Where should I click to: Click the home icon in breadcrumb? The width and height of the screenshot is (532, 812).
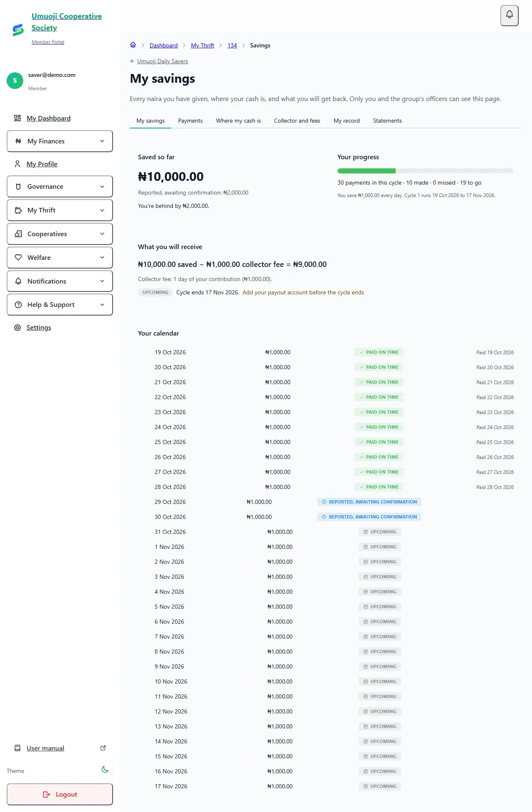point(133,45)
